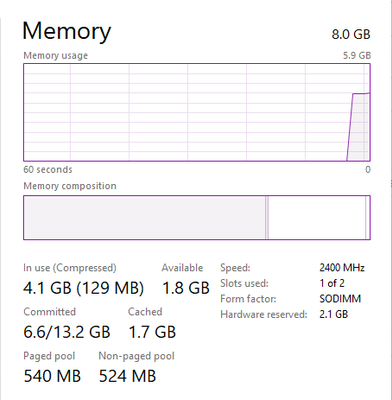Select the In use segment of composition bar
This screenshot has height=400, width=392.
tap(144, 217)
